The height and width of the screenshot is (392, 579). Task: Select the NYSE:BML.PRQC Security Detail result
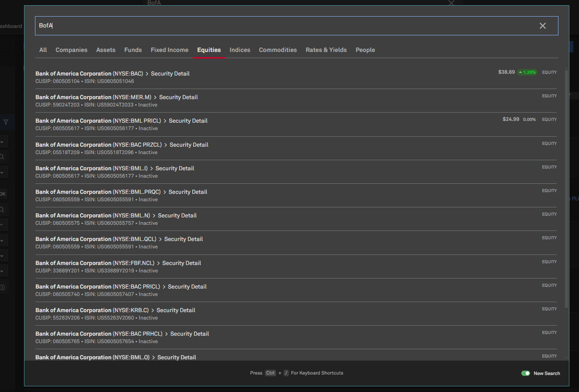pos(296,196)
